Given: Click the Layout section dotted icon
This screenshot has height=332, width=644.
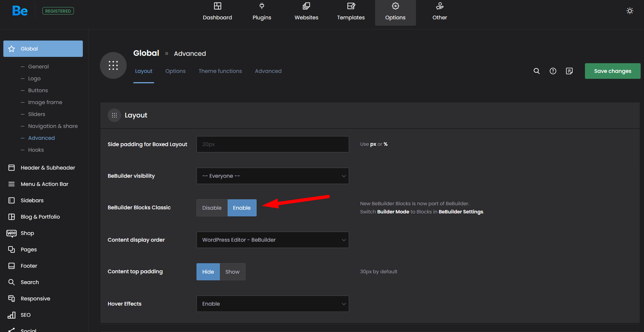Looking at the screenshot, I should [114, 115].
